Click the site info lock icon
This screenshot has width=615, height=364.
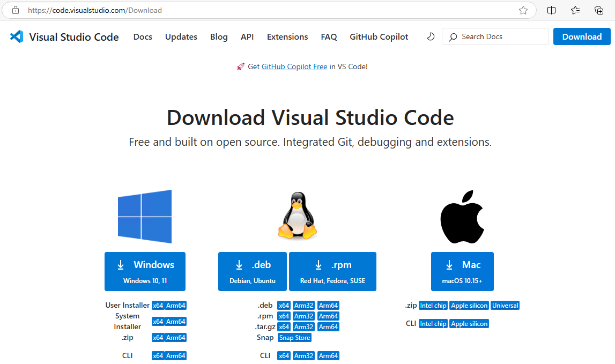(16, 10)
